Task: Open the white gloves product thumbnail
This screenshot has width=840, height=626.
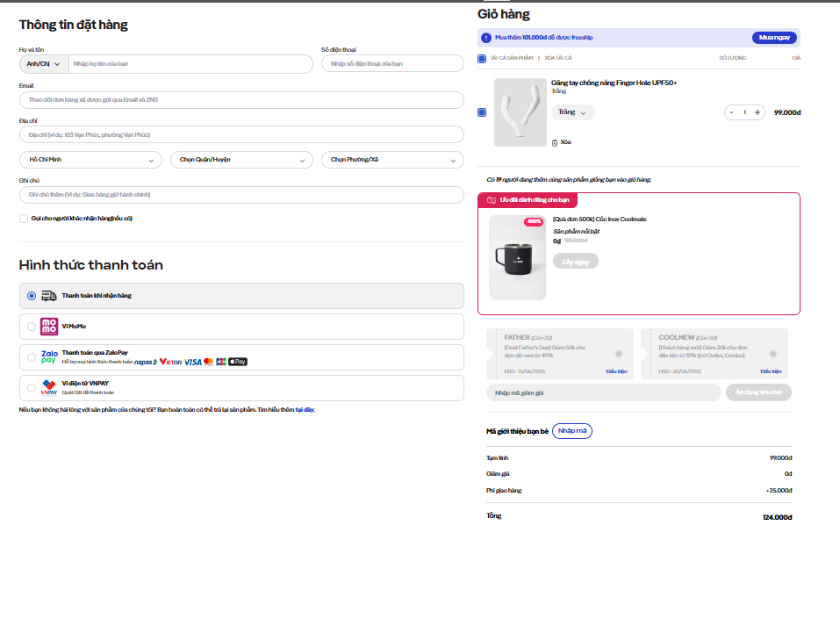Action: coord(521,112)
